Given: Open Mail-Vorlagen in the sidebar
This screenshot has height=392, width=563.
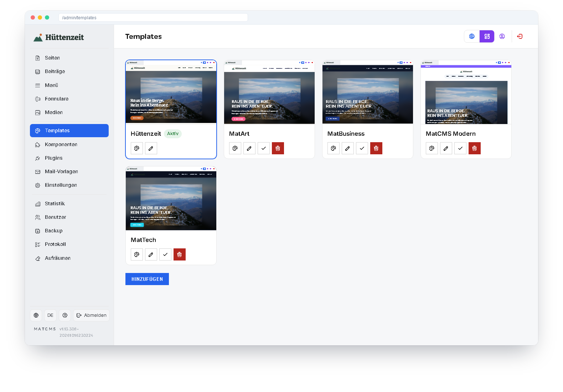Looking at the screenshot, I should coord(69,171).
